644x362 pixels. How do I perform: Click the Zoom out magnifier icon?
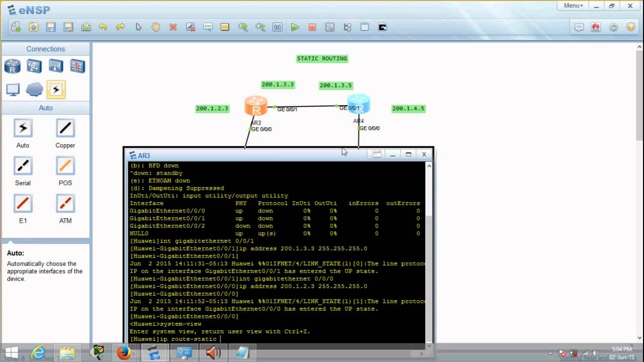tap(260, 27)
